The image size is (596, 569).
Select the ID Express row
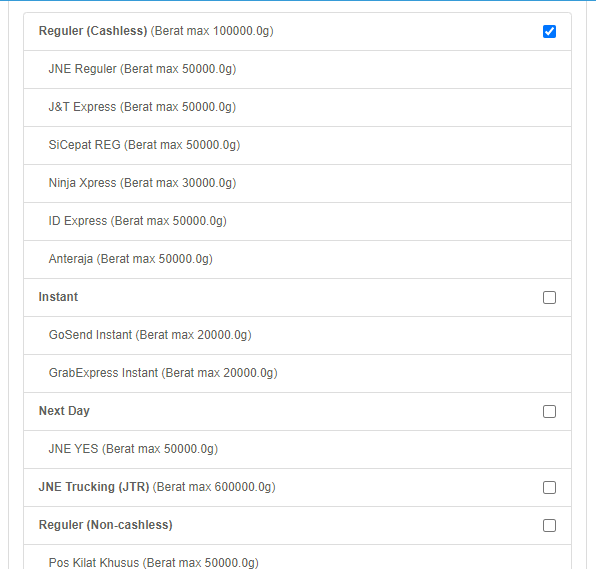(297, 222)
